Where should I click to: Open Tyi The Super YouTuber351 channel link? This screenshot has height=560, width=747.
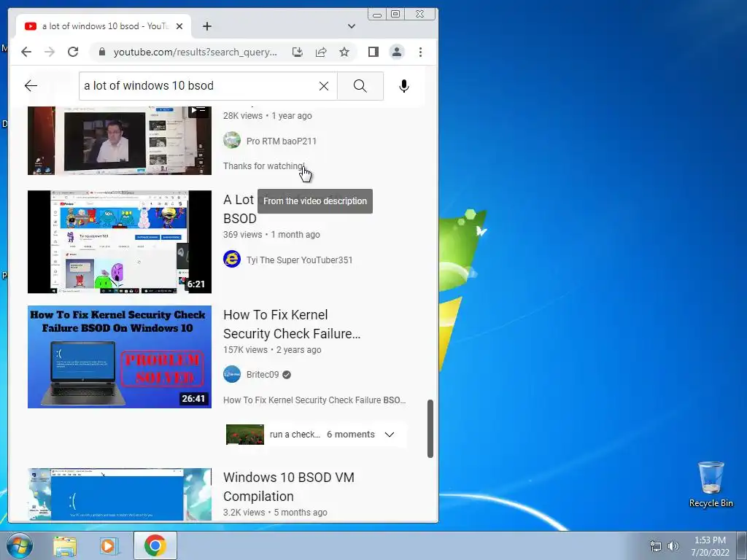click(x=299, y=260)
